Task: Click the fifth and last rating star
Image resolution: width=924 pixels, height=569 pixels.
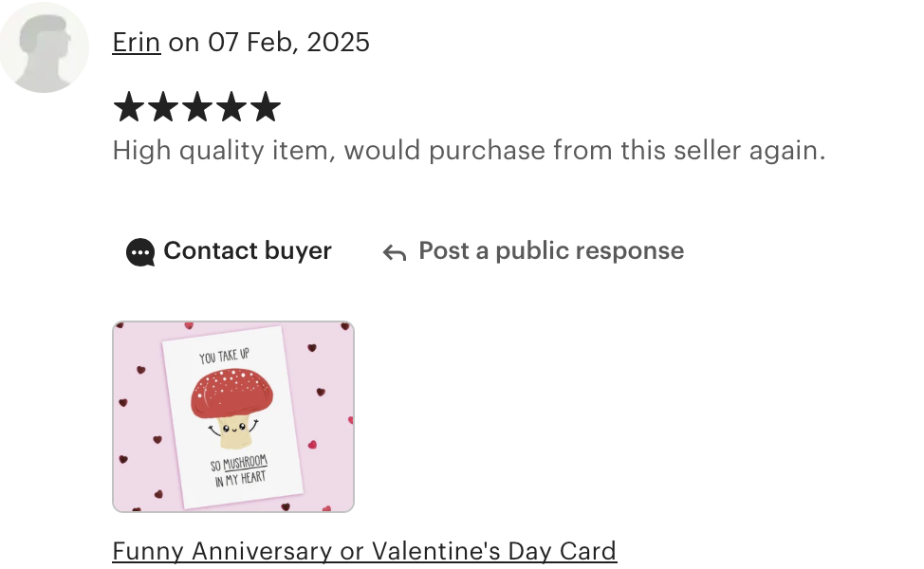Action: (266, 107)
